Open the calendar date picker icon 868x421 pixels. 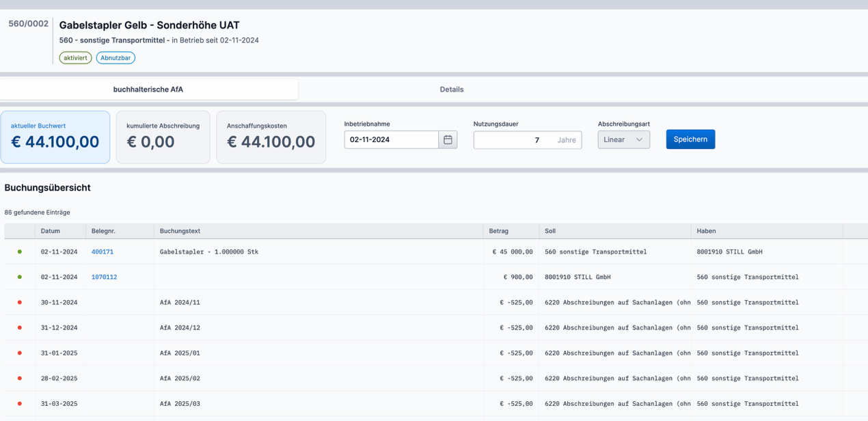448,139
